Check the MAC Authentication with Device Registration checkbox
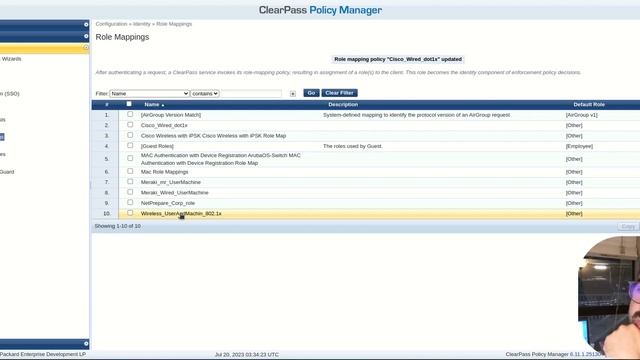This screenshot has height=360, width=640. click(x=130, y=158)
